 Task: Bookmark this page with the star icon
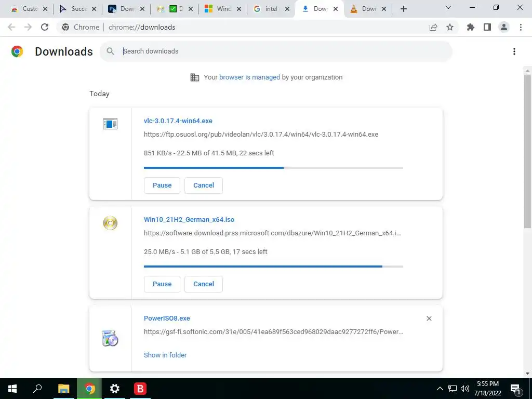(x=450, y=27)
